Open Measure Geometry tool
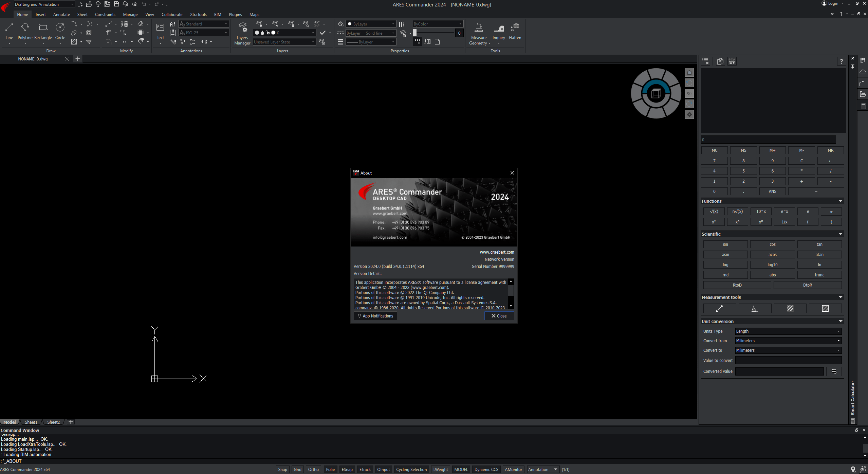Viewport: 868px width, 474px height. [x=479, y=33]
